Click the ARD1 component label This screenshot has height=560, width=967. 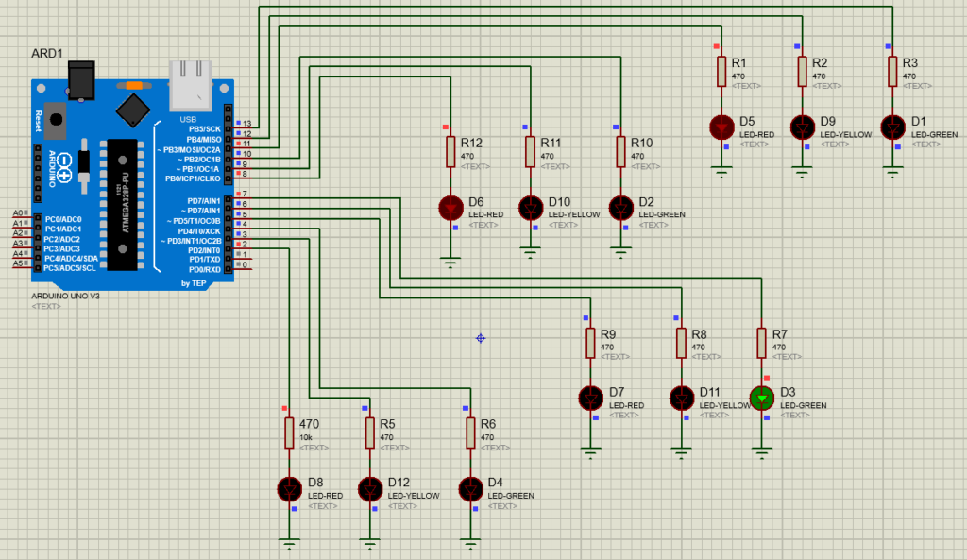[x=47, y=54]
